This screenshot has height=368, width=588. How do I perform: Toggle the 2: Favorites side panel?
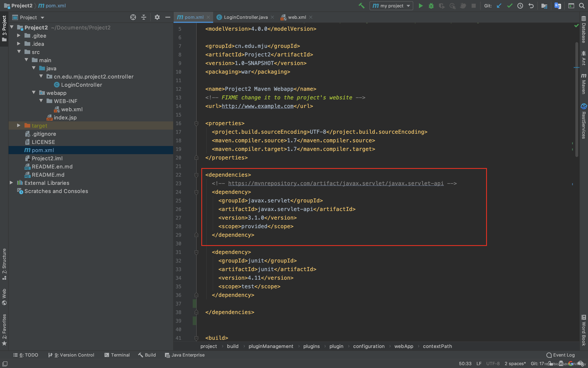4,330
